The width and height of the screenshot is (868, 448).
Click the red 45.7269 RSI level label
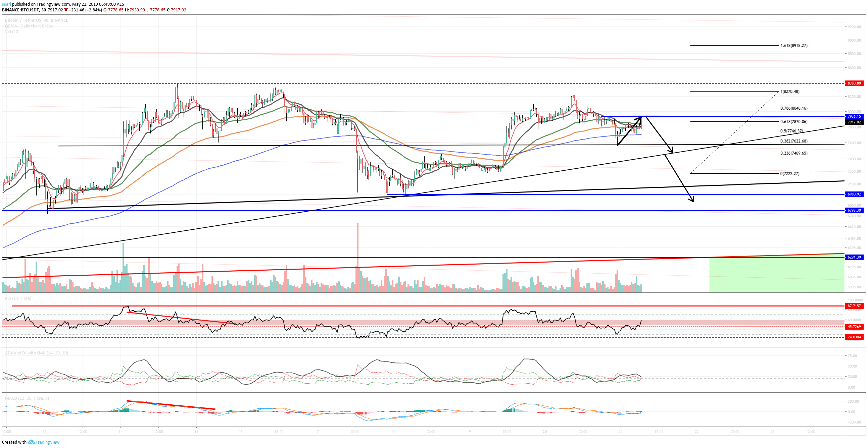pyautogui.click(x=854, y=327)
